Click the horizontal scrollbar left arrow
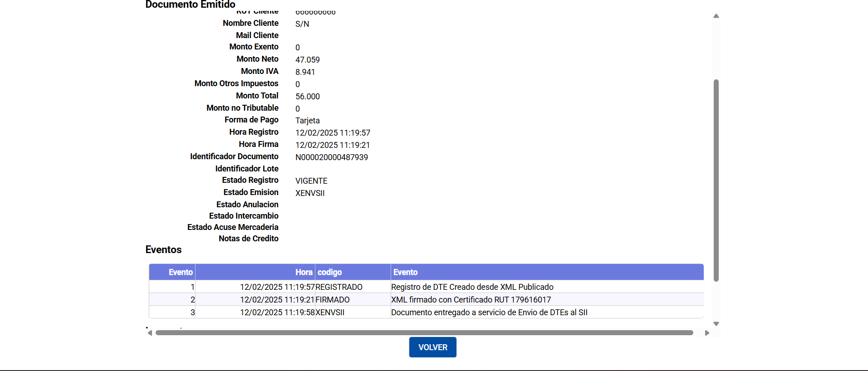 (150, 333)
